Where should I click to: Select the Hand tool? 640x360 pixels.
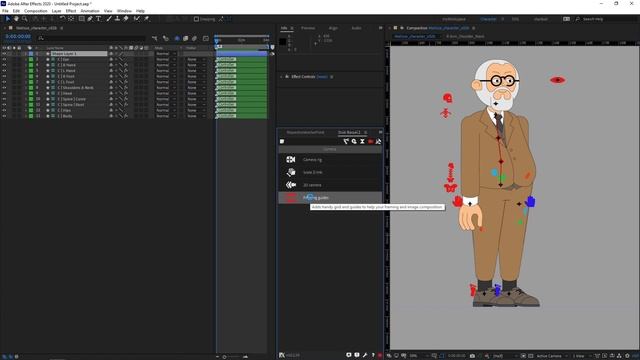(x=16, y=19)
